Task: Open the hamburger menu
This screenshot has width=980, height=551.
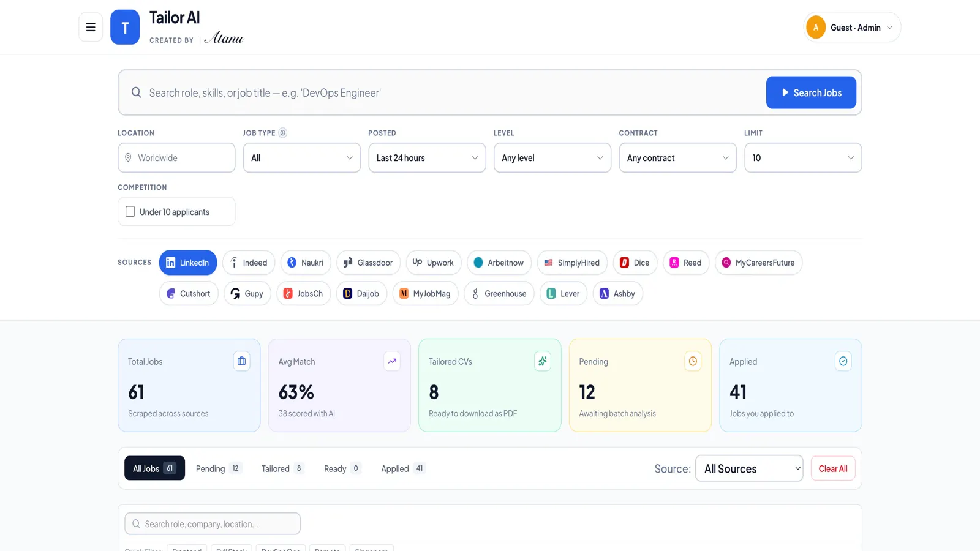Action: [91, 27]
